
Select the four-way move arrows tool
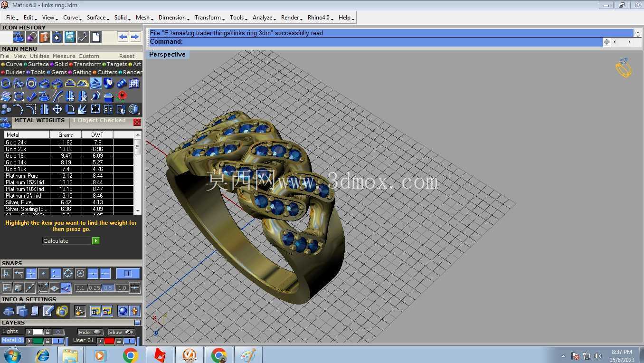point(57,109)
